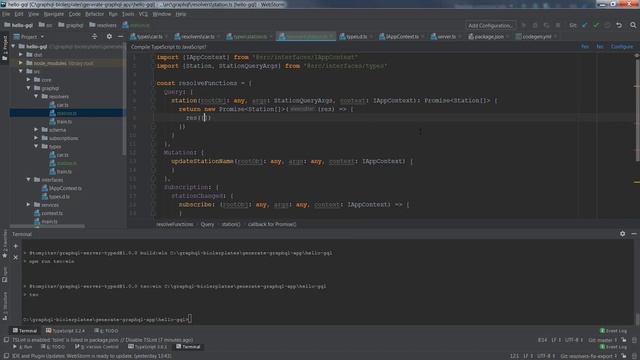Expand the dist folder
640x360 pixels.
(x=21, y=54)
